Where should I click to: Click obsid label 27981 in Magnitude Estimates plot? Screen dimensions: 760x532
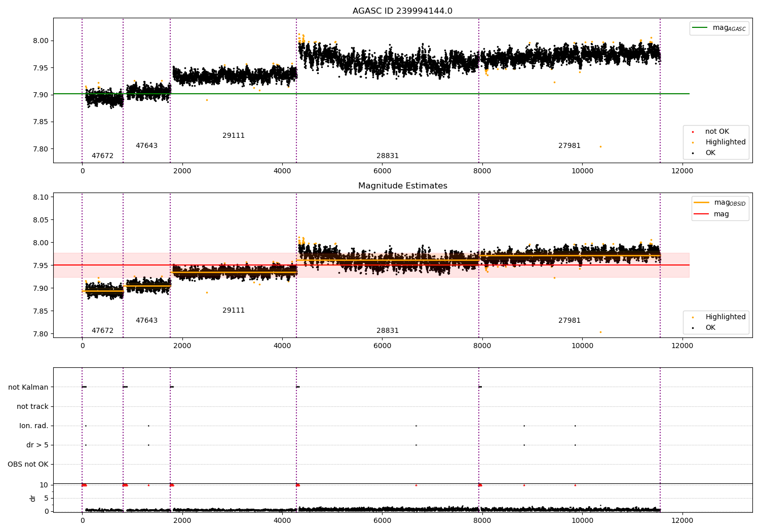click(x=569, y=321)
